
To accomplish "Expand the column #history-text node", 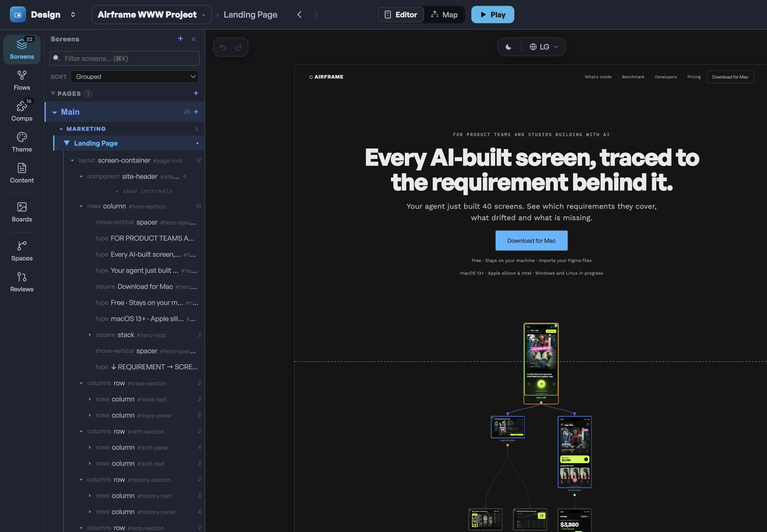I will click(x=90, y=496).
